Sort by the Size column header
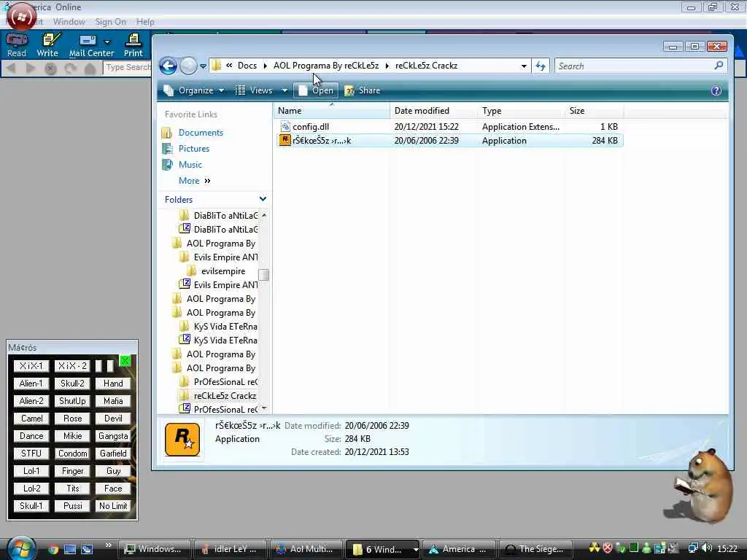747x560 pixels. click(594, 111)
